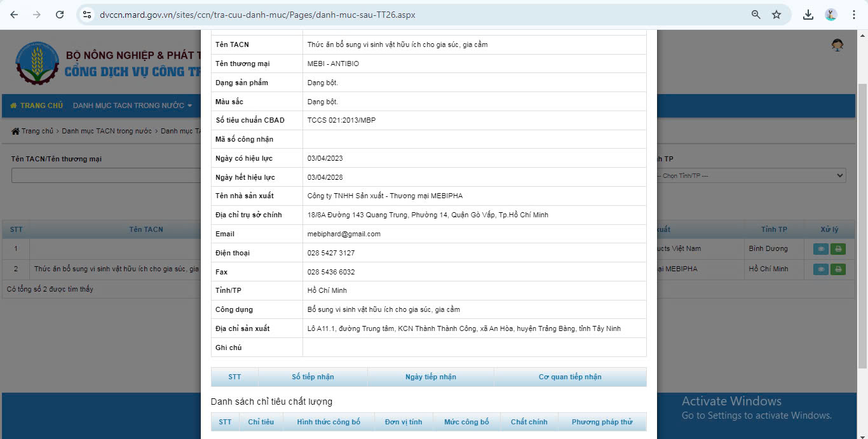The width and height of the screenshot is (868, 439).
Task: Select phone number 028 5427 3127
Action: pyautogui.click(x=331, y=253)
